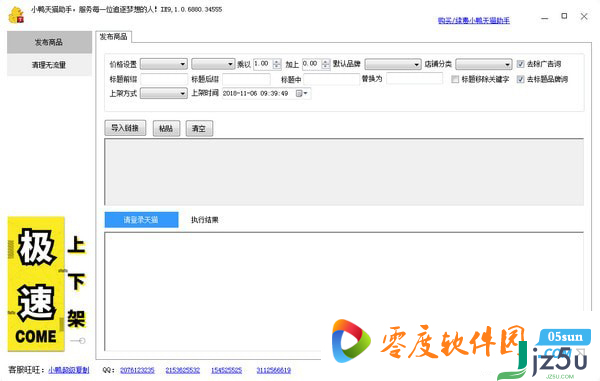The height and width of the screenshot is (381, 600).
Task: Minimize the application window
Action: coord(545,17)
